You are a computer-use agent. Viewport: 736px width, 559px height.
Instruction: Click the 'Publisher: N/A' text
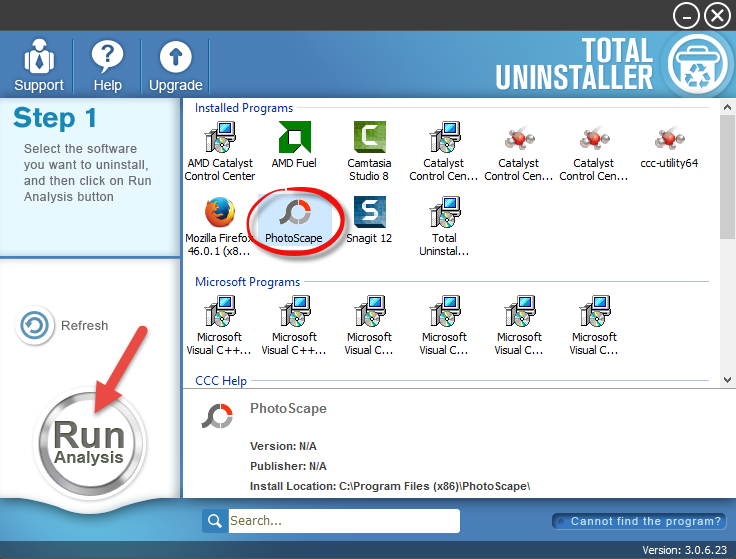pos(288,466)
